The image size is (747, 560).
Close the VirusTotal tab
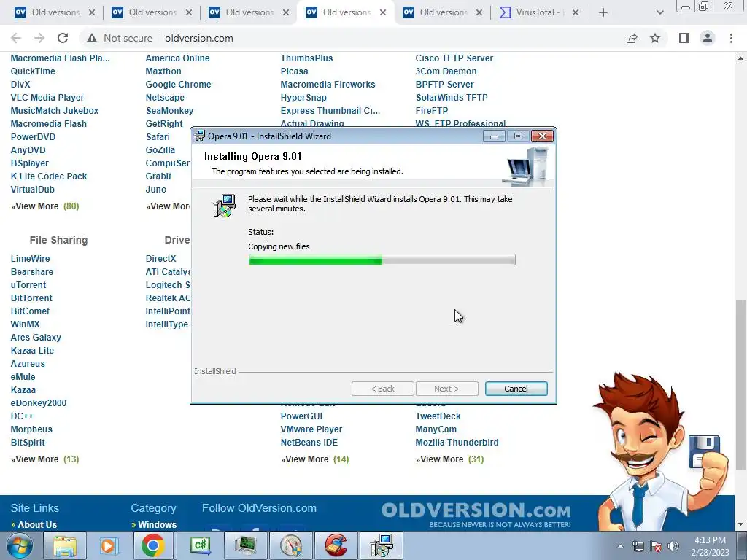[576, 12]
